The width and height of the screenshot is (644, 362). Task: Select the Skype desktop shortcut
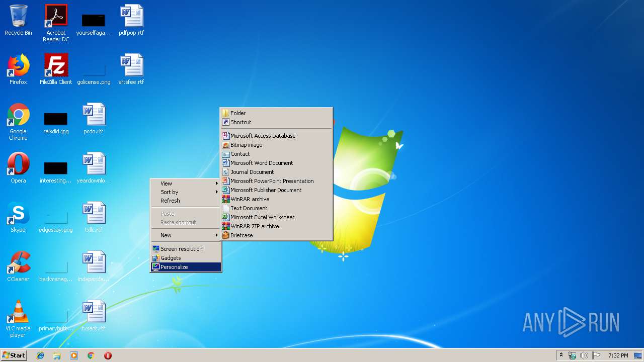click(18, 217)
